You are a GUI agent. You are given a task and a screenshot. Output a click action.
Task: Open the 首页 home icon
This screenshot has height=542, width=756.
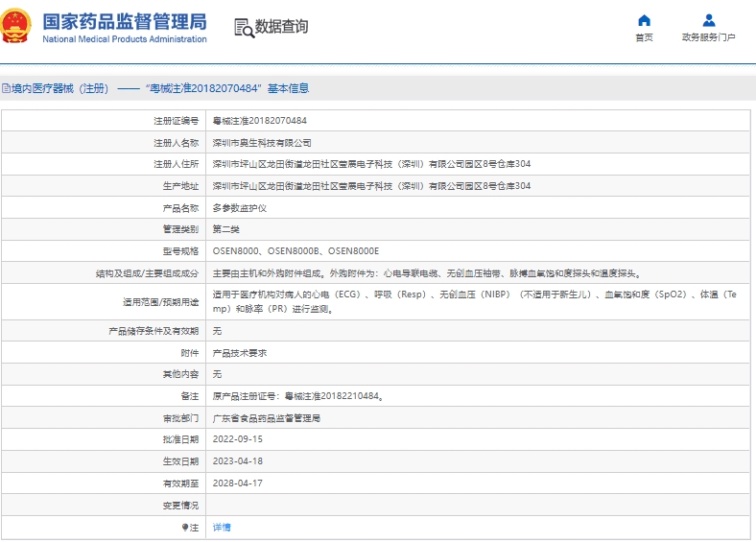[644, 21]
